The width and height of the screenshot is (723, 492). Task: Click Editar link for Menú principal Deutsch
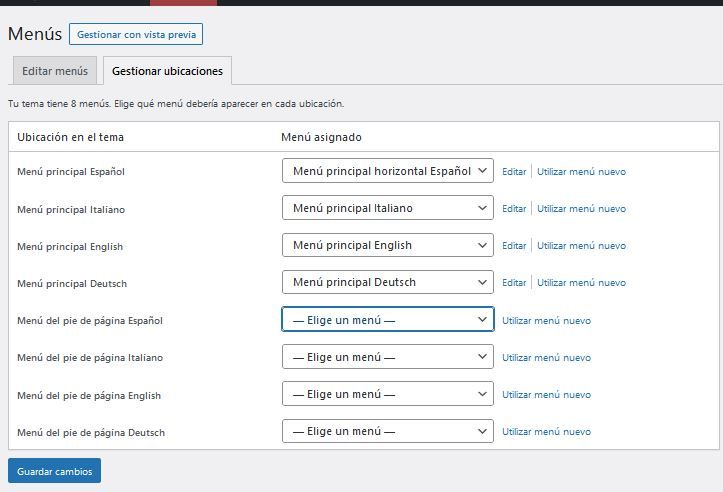(x=514, y=283)
